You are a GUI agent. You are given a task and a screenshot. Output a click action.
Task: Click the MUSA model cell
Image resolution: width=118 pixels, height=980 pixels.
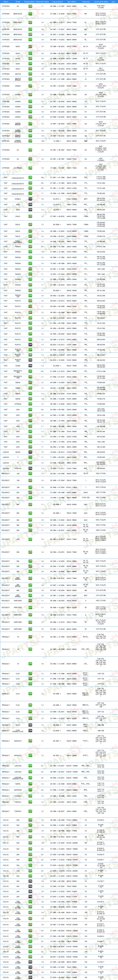click(18, 452)
